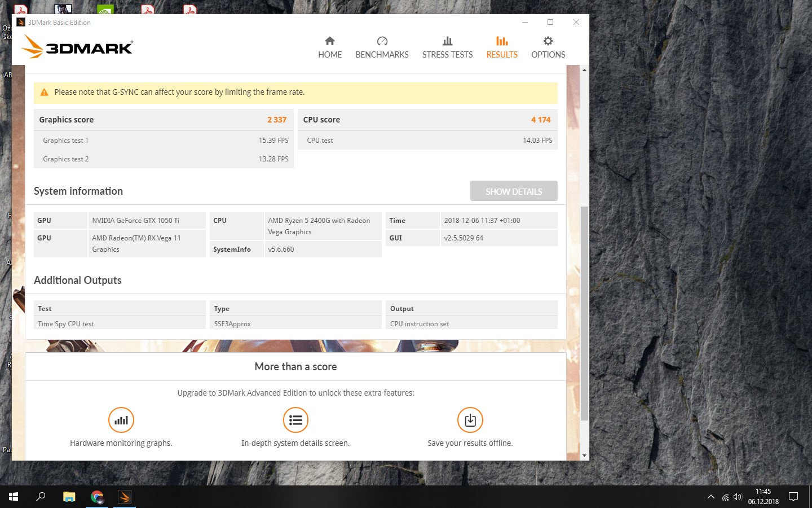Image resolution: width=812 pixels, height=508 pixels.
Task: Click SystemInfo version v5.6.660
Action: 281,249
